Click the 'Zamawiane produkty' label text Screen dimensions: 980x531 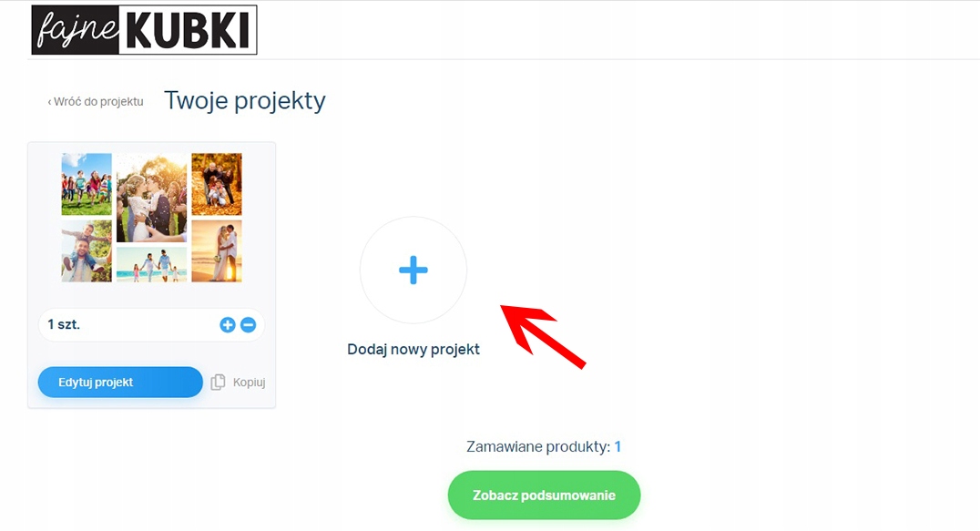coord(537,446)
